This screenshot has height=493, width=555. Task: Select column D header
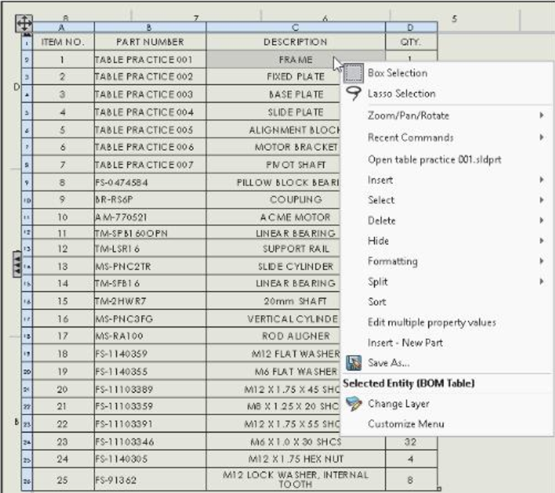pyautogui.click(x=411, y=27)
